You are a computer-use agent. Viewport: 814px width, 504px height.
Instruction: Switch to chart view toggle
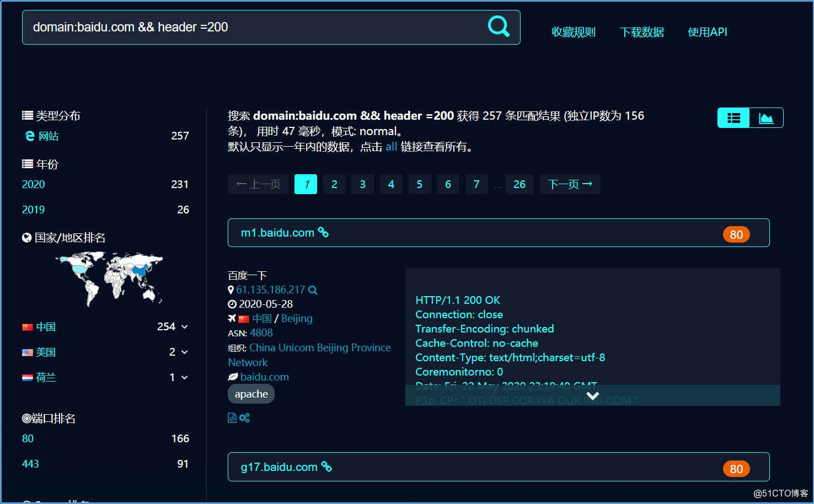(766, 117)
